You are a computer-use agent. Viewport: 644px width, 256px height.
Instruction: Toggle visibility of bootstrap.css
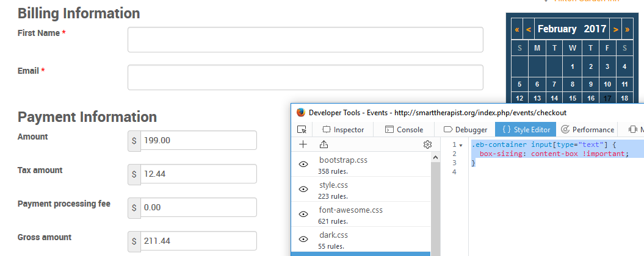[303, 165]
